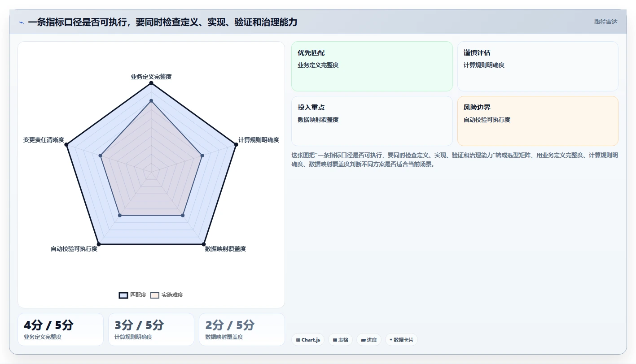Click the page title heading text

[x=162, y=22]
